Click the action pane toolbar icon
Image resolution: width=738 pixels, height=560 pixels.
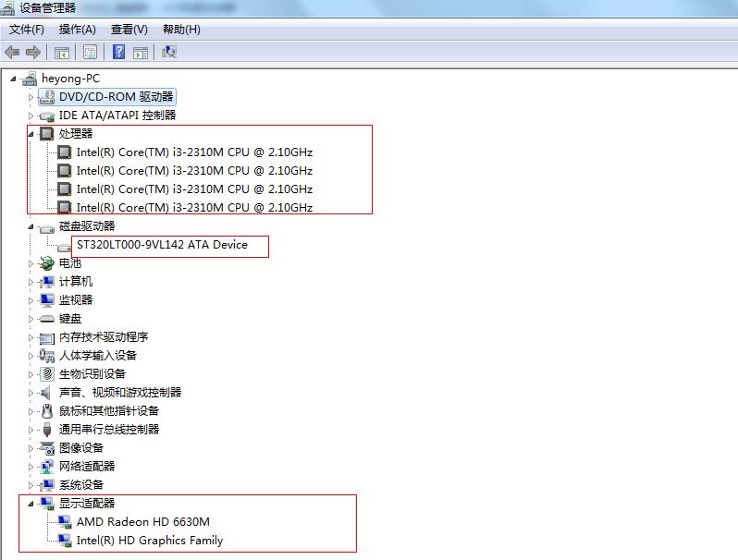pos(141,52)
